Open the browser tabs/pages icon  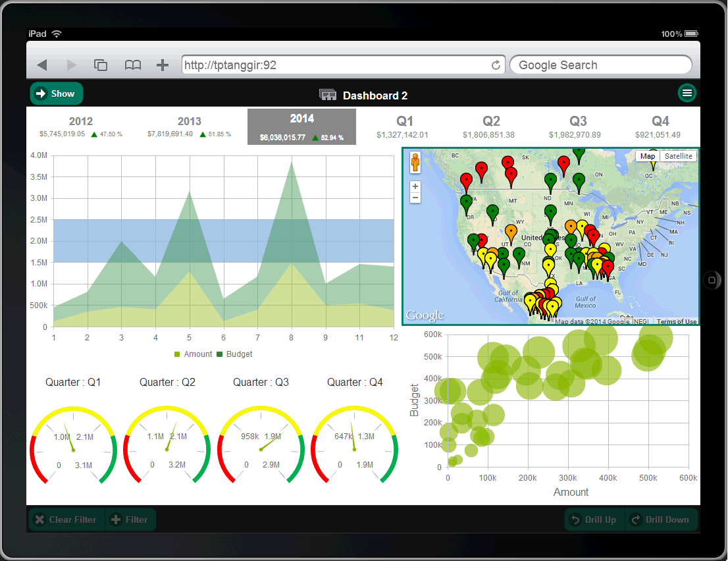(x=101, y=65)
